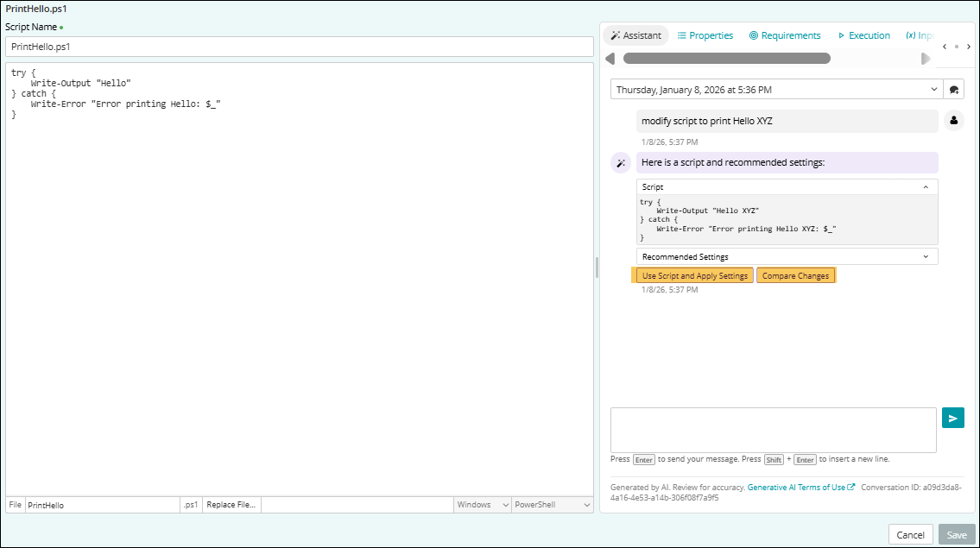Click the send message arrow icon
Screen dimensions: 980x548
(x=952, y=419)
